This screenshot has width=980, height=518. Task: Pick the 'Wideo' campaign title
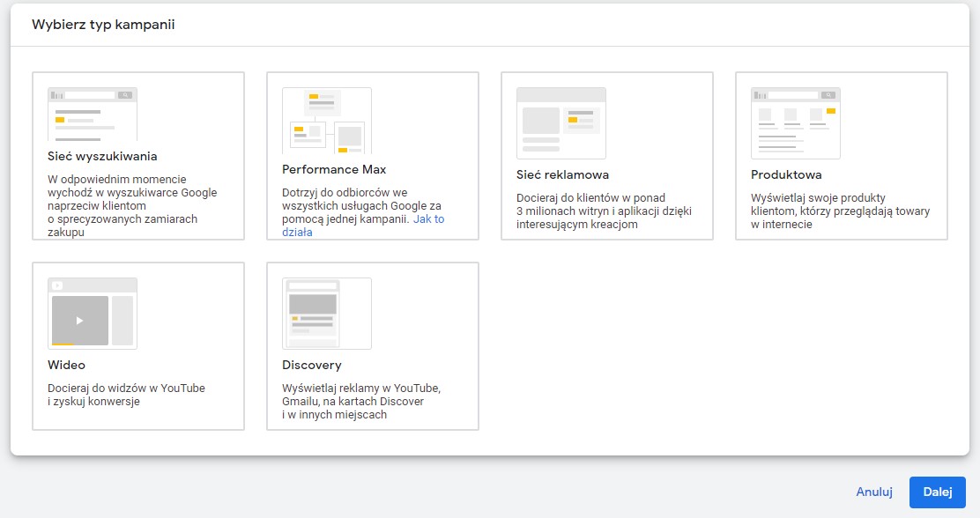point(66,365)
